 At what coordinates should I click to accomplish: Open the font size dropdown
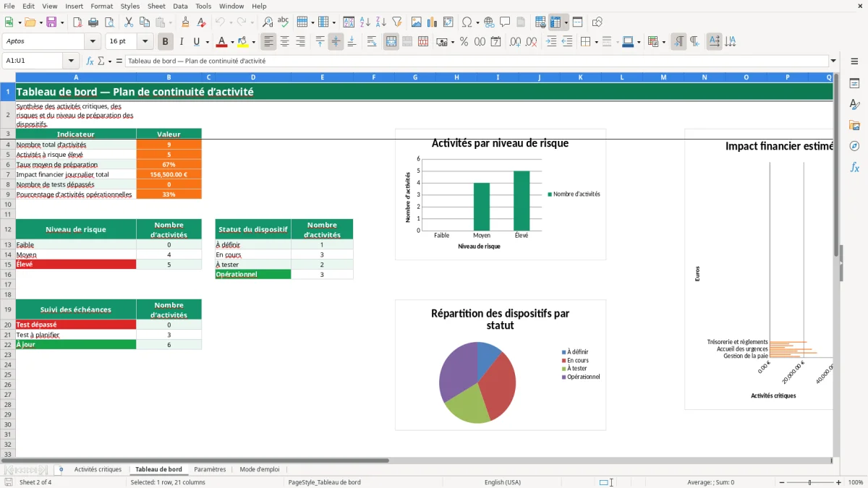point(145,42)
